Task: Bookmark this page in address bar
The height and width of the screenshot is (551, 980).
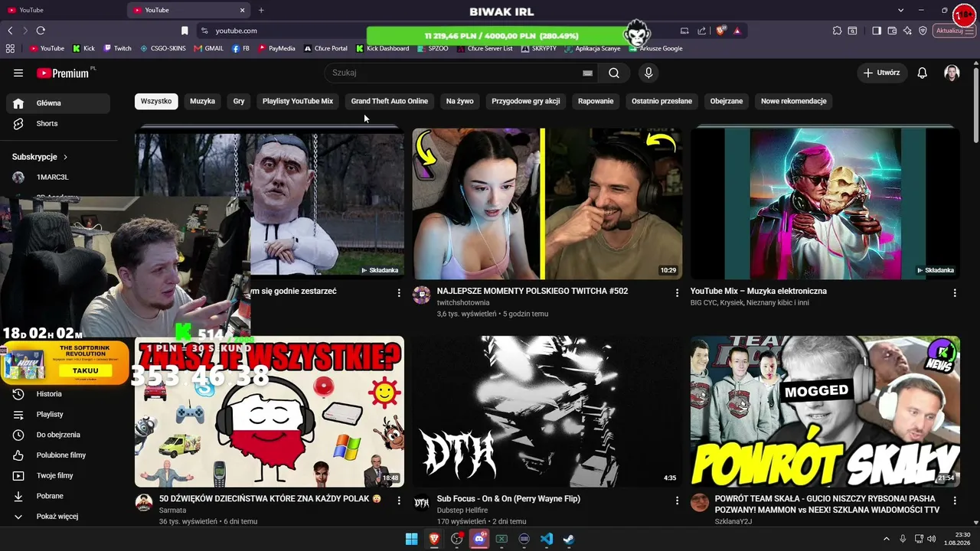Action: [x=185, y=31]
